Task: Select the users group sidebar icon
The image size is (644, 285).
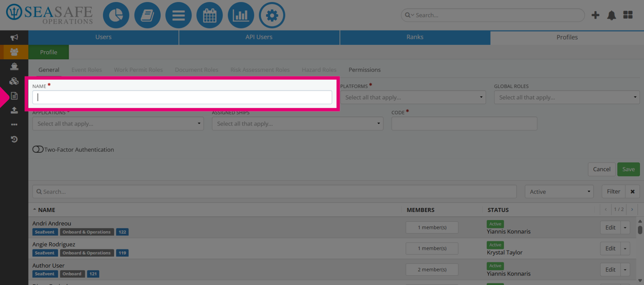Action: click(14, 52)
